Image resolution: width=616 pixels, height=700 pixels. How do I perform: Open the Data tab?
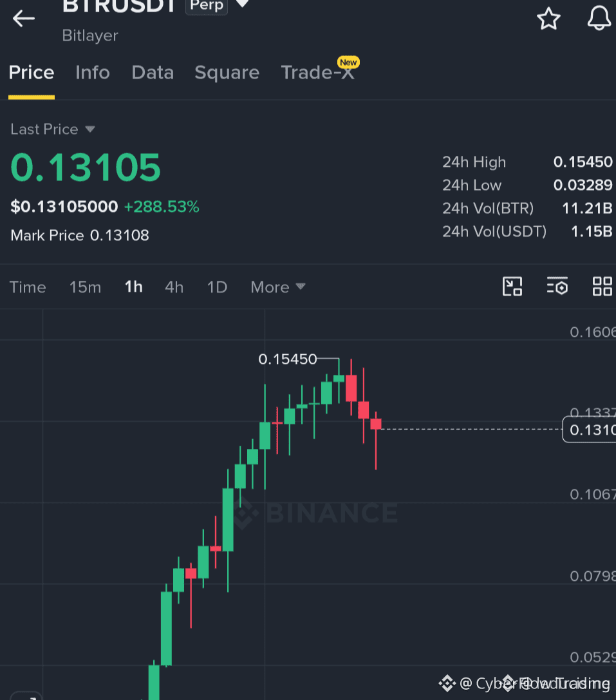(x=153, y=72)
